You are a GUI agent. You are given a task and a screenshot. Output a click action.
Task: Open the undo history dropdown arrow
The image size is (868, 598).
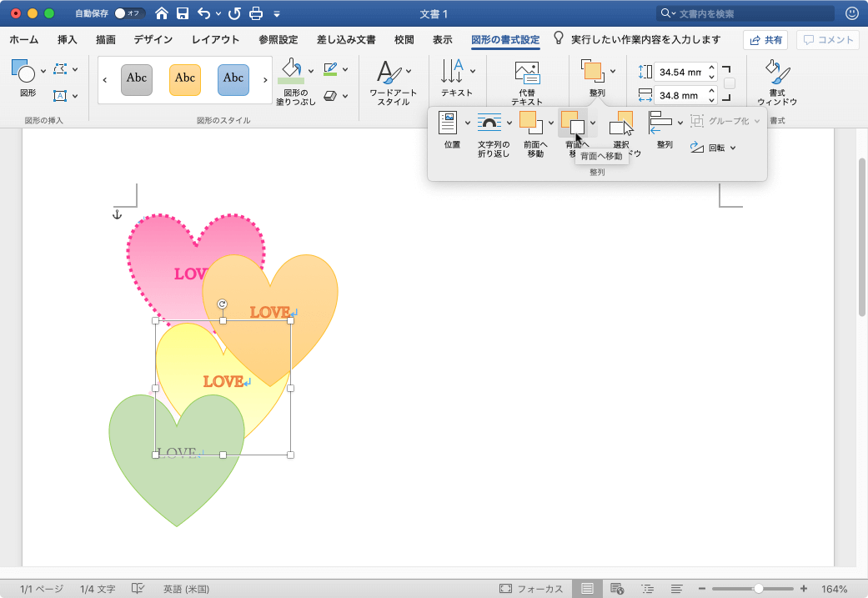click(x=218, y=14)
